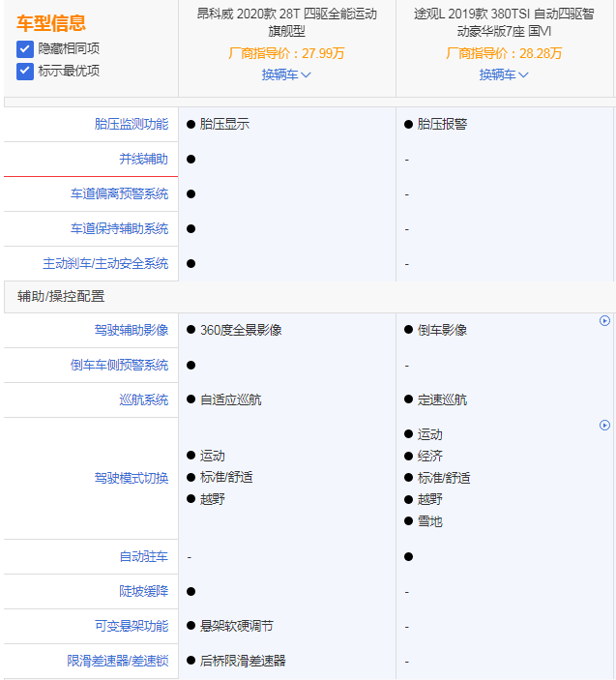This screenshot has width=616, height=680.
Task: Click the 昂科威 2020款 28T model title
Action: [x=286, y=22]
